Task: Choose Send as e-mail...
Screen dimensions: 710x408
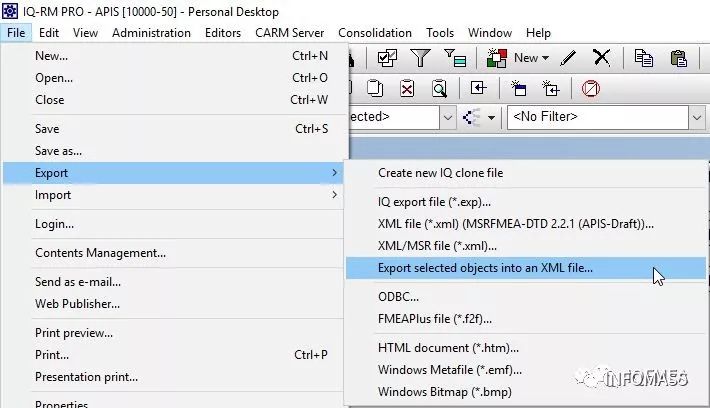Action: click(175, 282)
